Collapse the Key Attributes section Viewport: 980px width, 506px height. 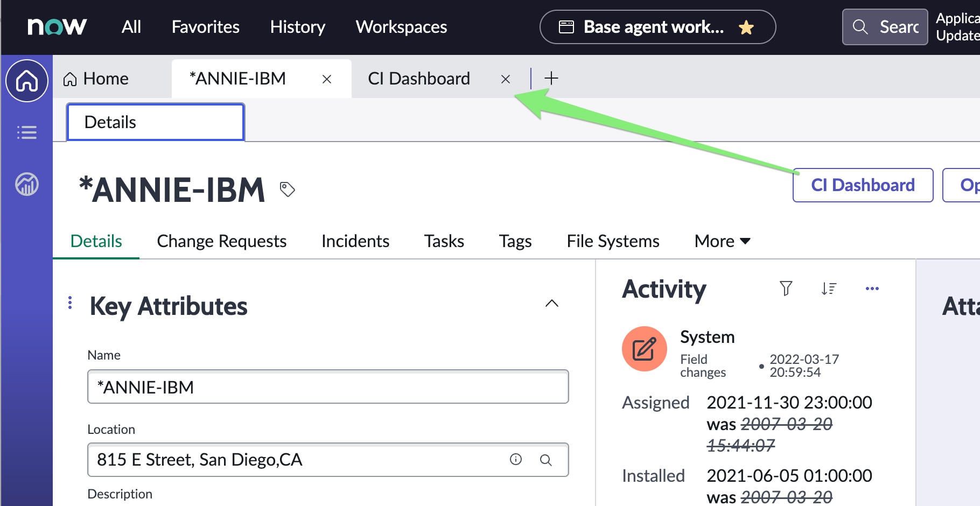point(552,304)
